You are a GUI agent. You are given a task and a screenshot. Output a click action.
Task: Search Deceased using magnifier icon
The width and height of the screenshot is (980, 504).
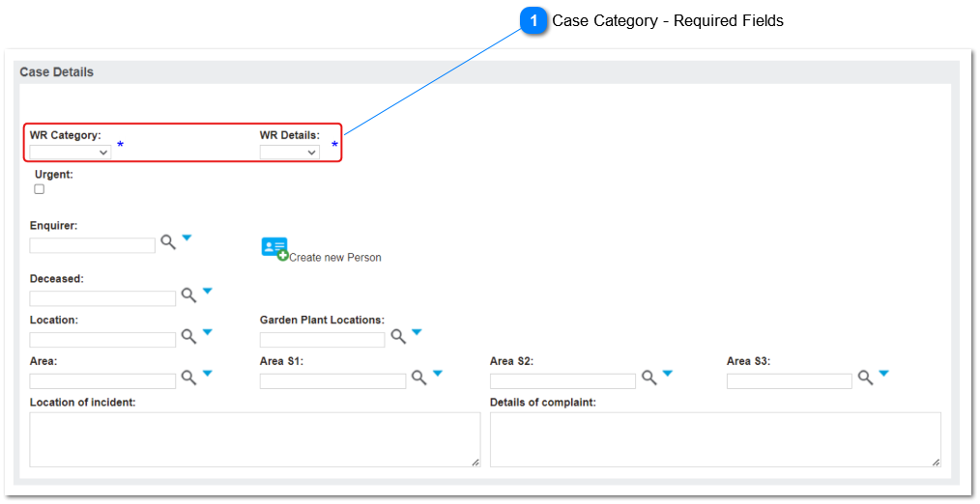pyautogui.click(x=188, y=295)
